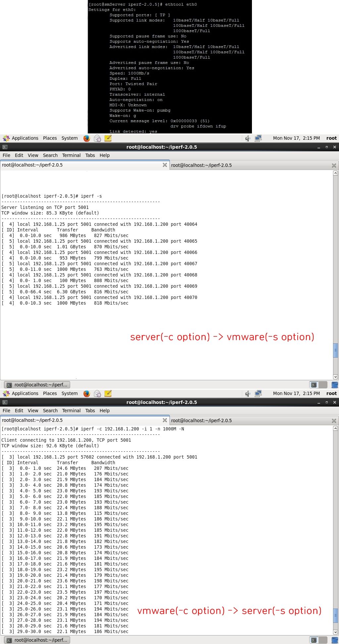Open the View menu in the iperf -s terminal
339x644 pixels.
click(33, 155)
